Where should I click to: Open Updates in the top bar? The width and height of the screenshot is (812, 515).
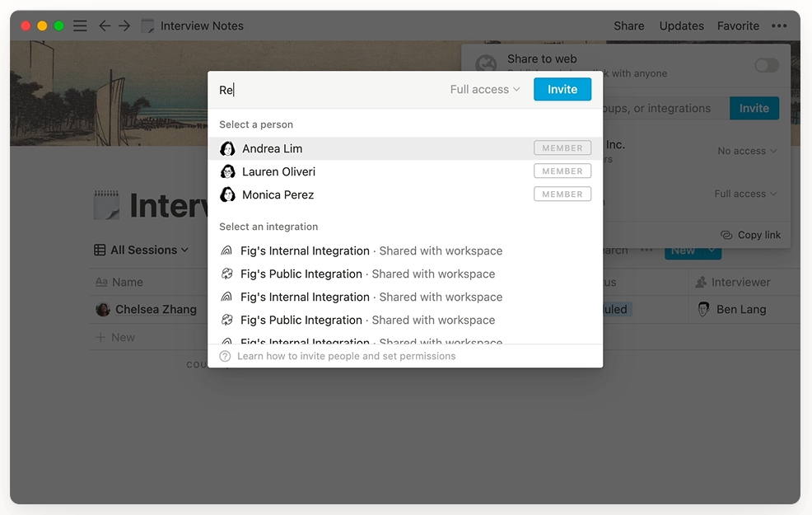pyautogui.click(x=681, y=26)
